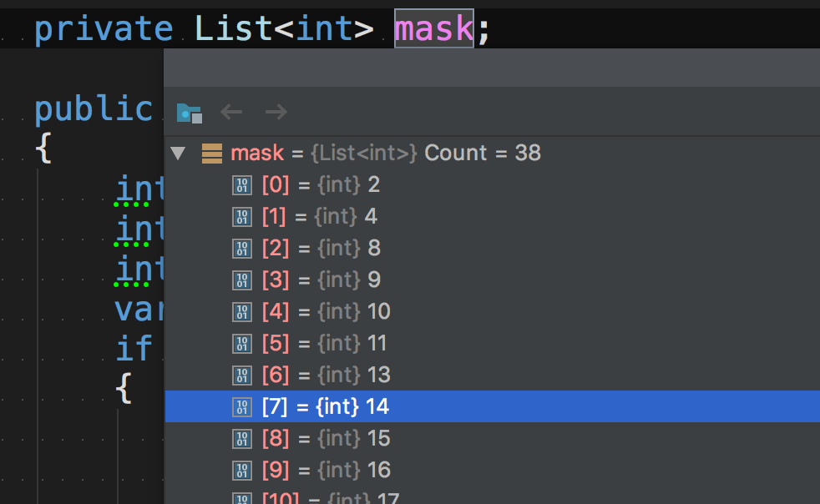Image resolution: width=820 pixels, height=504 pixels.
Task: Click the if keyword in the code
Action: (134, 348)
